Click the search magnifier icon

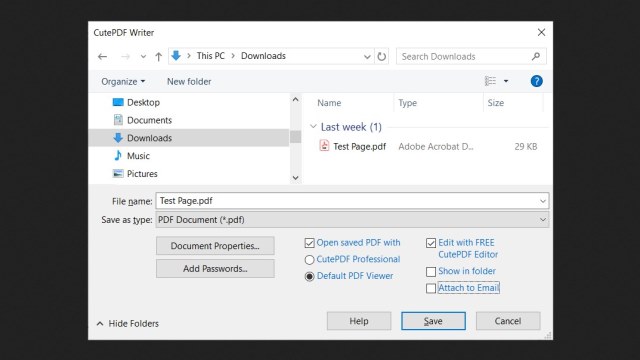[x=536, y=56]
